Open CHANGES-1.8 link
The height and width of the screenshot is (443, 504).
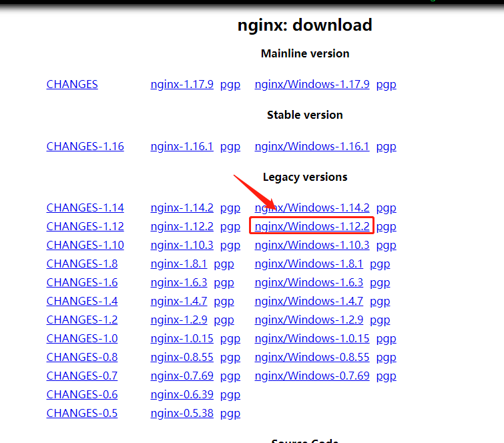point(82,264)
